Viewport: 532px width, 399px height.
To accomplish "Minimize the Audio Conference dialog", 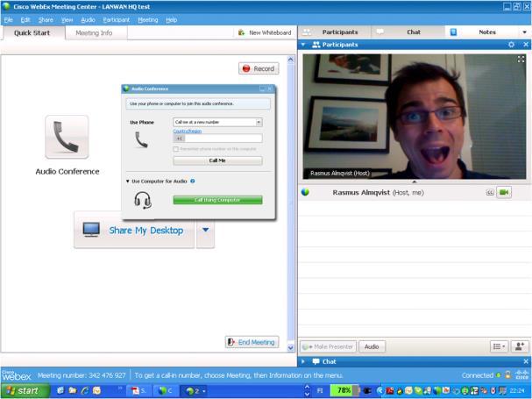I will [x=262, y=89].
